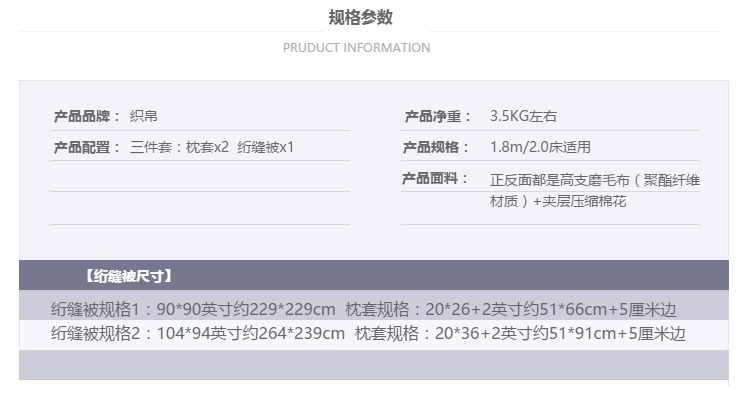Click 枕套规格 20*26+2英寸 text

coord(511,310)
